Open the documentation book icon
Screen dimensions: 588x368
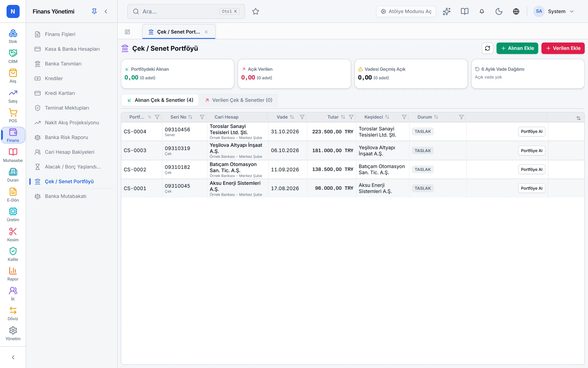click(x=464, y=11)
